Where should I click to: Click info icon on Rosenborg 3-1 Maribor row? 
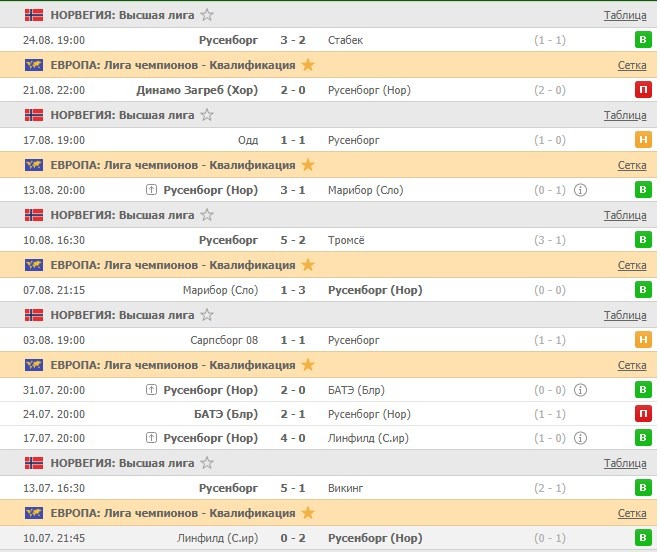580,190
